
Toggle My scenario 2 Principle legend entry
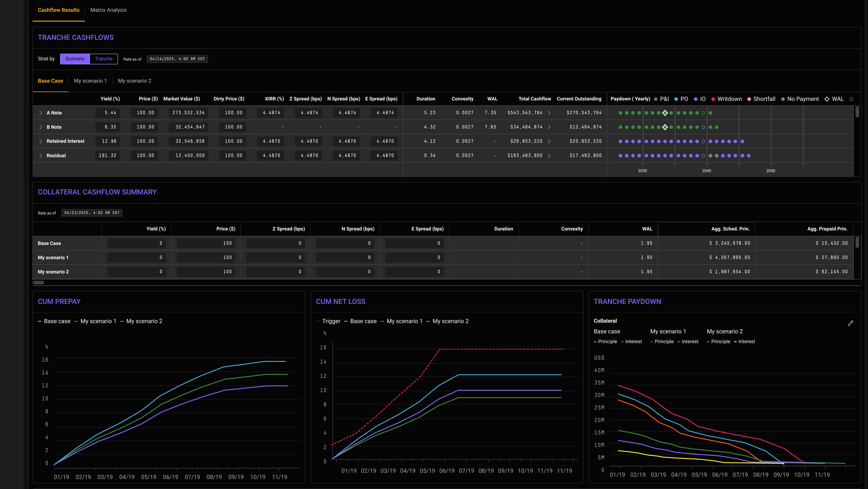click(719, 342)
